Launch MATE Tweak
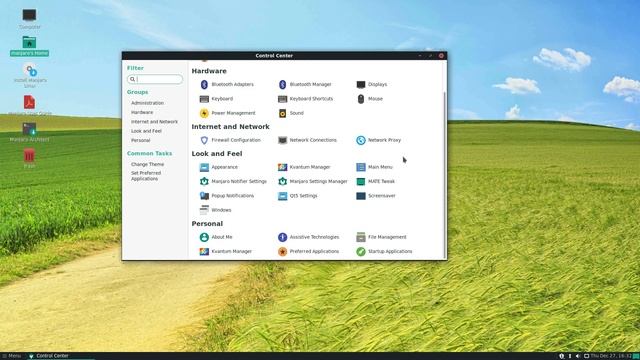Screen dimensions: 640x360 point(376,181)
